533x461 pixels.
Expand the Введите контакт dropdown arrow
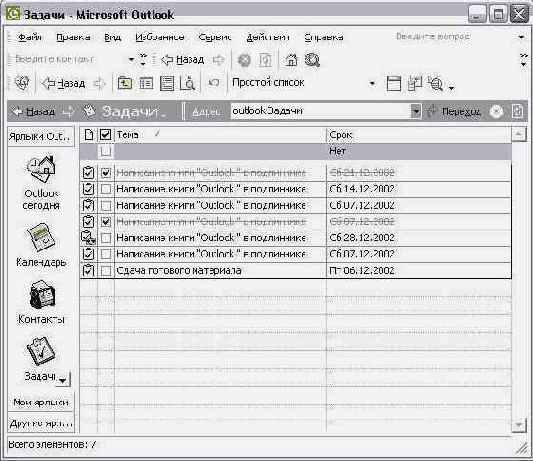point(131,60)
